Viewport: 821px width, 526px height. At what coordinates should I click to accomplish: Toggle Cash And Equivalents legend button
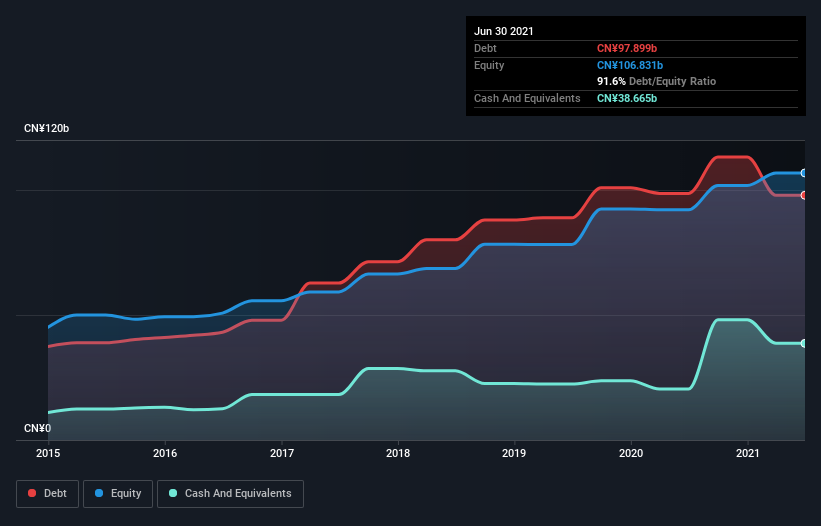[230, 494]
